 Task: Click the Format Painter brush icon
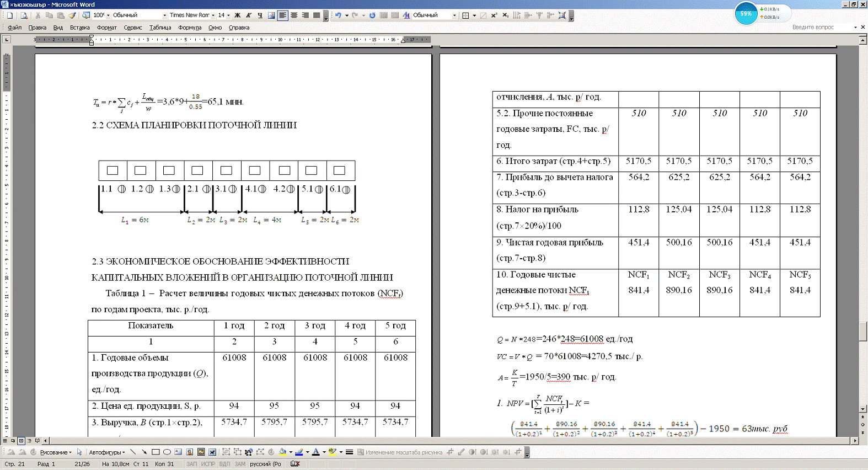tap(72, 15)
